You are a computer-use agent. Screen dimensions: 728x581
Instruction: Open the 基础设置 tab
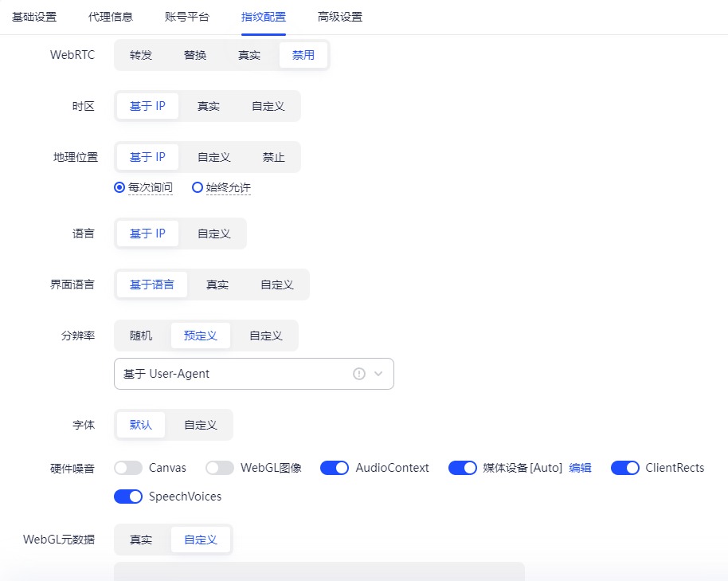coord(34,17)
